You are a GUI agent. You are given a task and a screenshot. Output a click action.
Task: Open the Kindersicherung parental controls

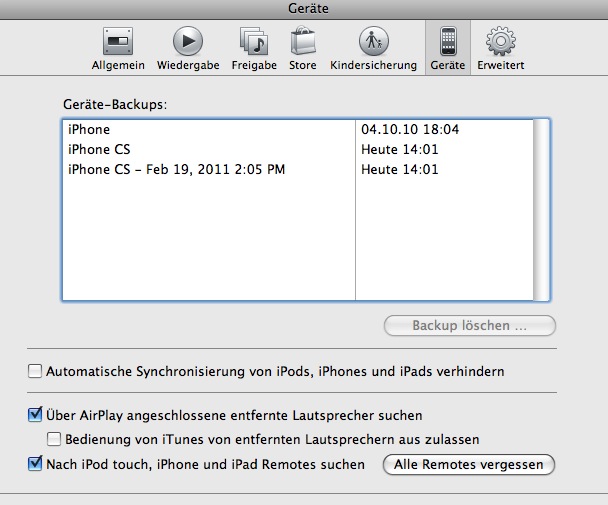[374, 44]
